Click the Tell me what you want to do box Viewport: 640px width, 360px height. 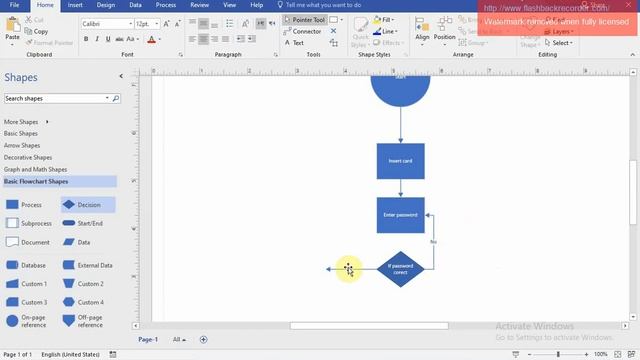pyautogui.click(x=319, y=5)
